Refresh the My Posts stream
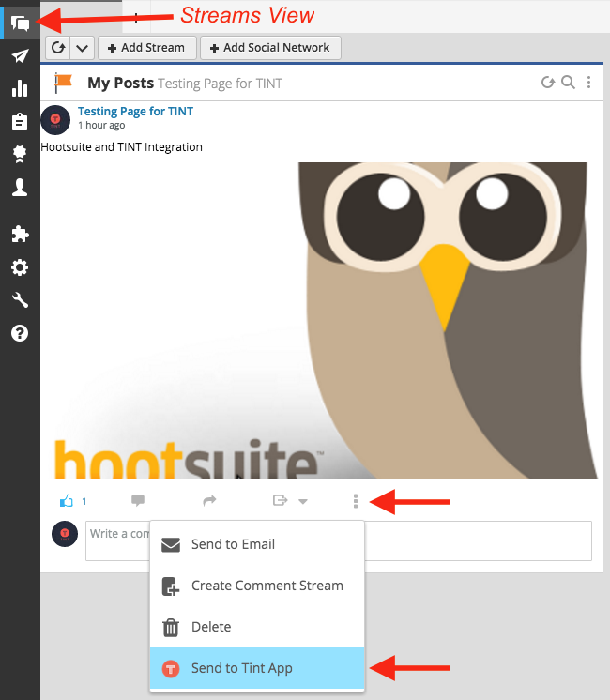This screenshot has height=700, width=610. click(x=548, y=83)
